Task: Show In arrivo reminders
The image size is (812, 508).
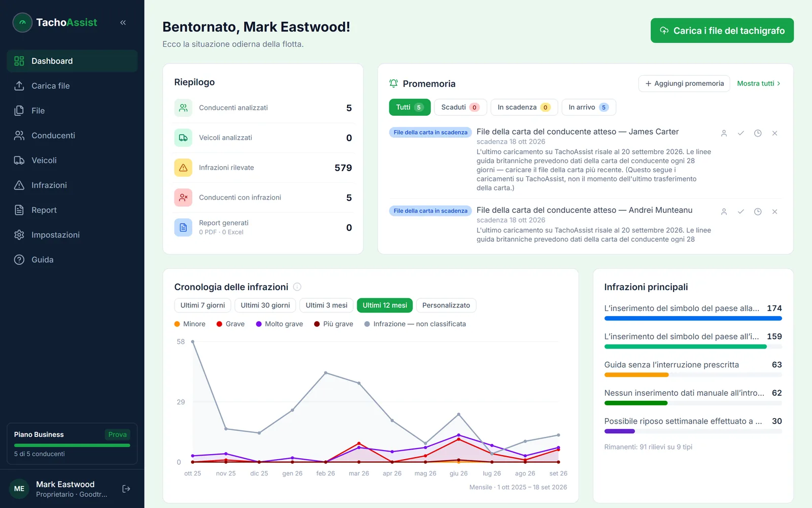Action: 589,107
